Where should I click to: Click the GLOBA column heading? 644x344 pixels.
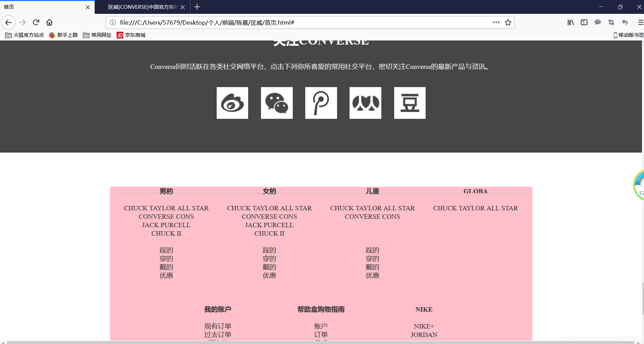tap(475, 191)
